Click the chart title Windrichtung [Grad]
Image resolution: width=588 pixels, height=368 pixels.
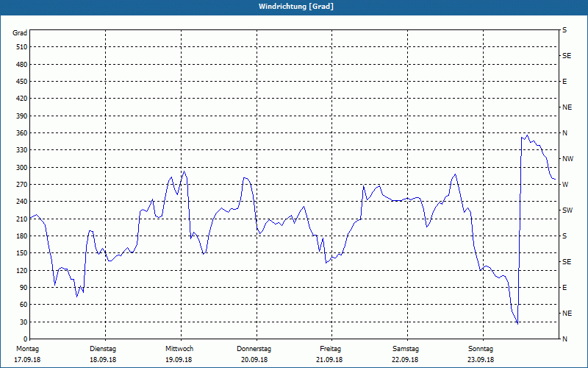(x=296, y=7)
